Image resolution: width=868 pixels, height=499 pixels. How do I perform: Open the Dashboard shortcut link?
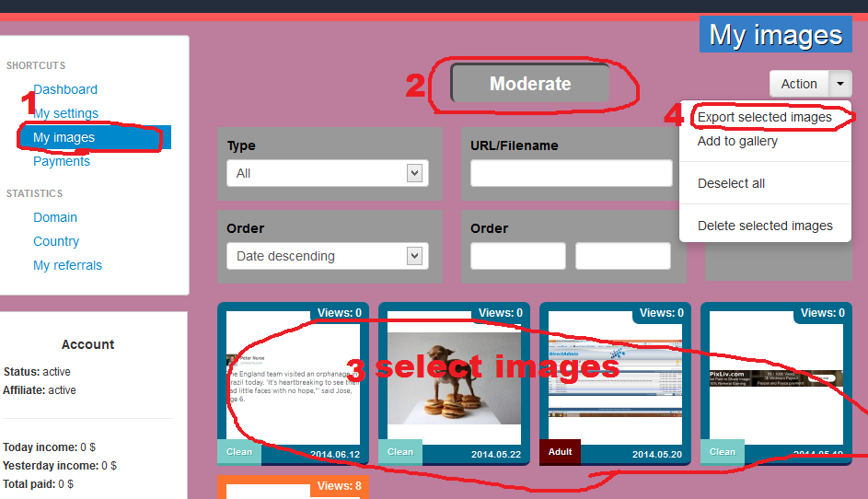tap(65, 89)
